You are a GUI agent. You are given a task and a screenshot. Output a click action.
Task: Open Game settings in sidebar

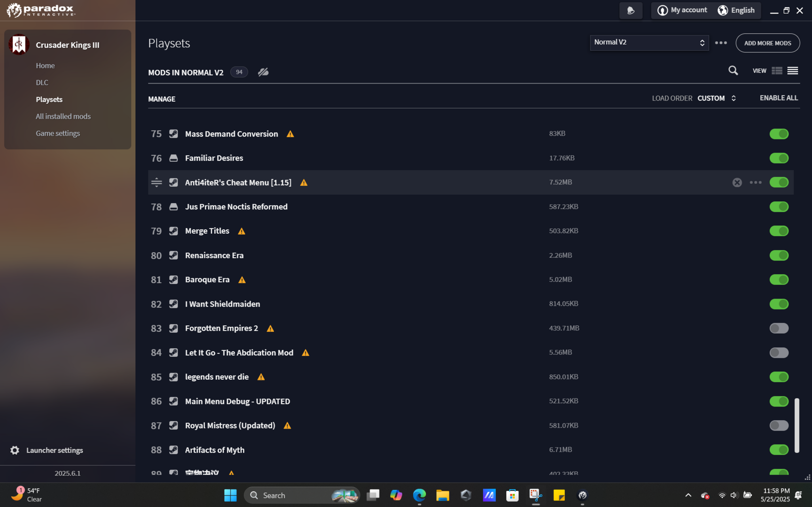(58, 133)
